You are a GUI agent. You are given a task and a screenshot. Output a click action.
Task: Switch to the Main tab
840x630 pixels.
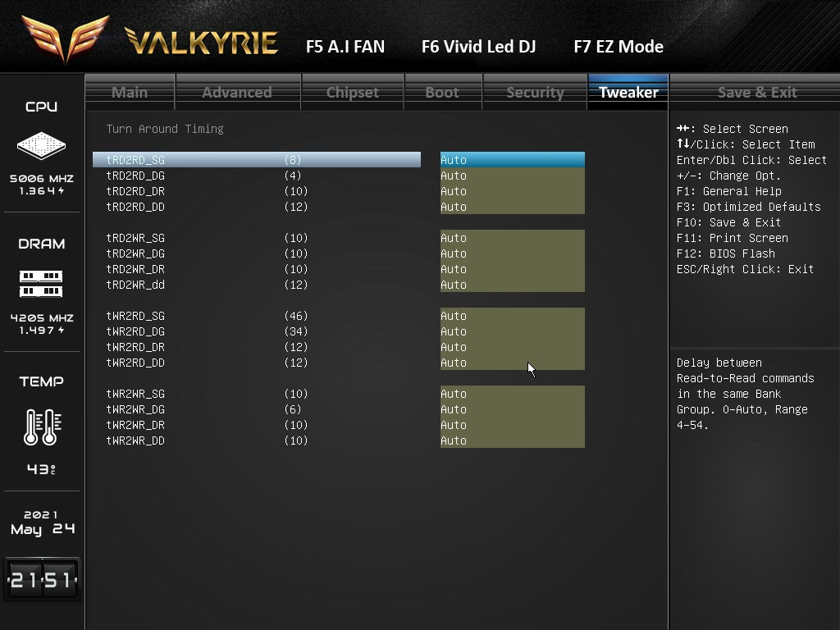130,92
